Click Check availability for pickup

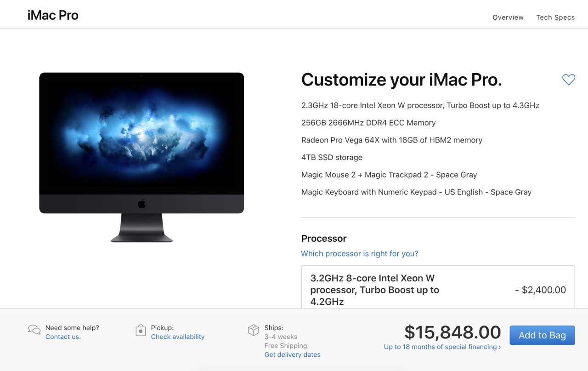[x=178, y=337]
